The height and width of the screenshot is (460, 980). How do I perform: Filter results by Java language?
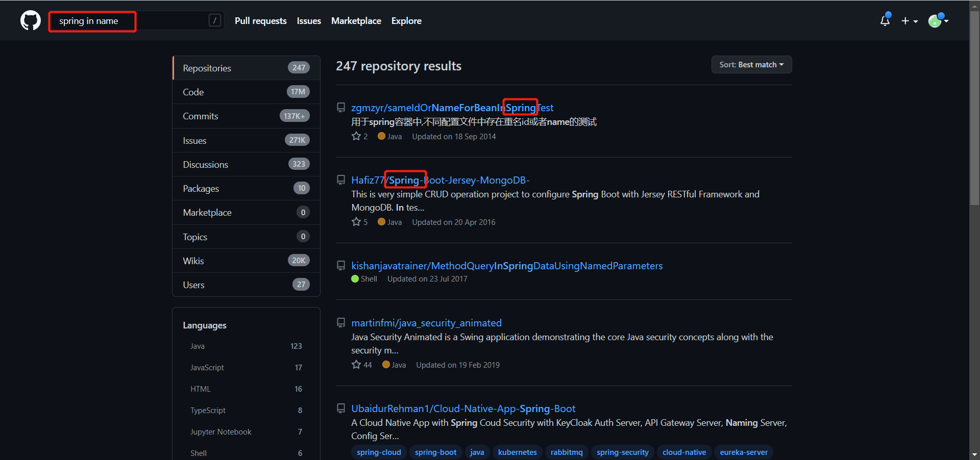(x=246, y=346)
